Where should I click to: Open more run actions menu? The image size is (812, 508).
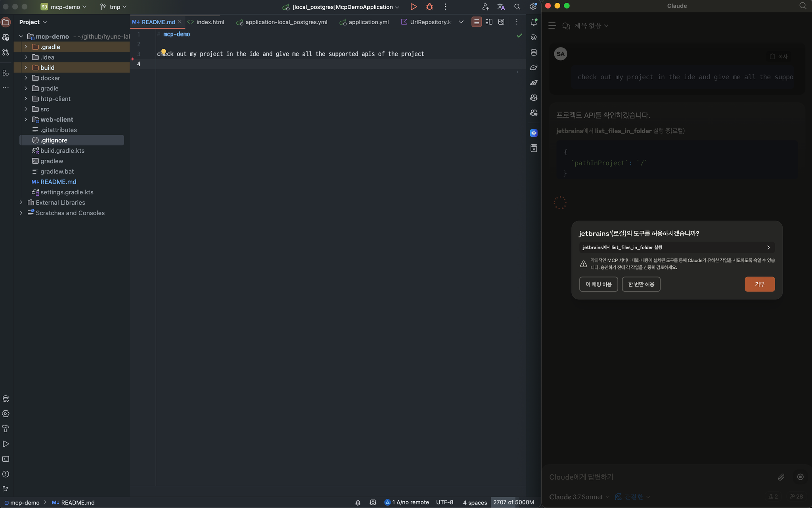(446, 7)
